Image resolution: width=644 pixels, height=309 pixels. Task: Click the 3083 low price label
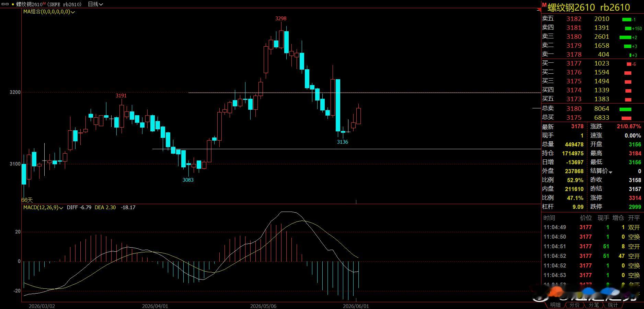click(x=188, y=180)
